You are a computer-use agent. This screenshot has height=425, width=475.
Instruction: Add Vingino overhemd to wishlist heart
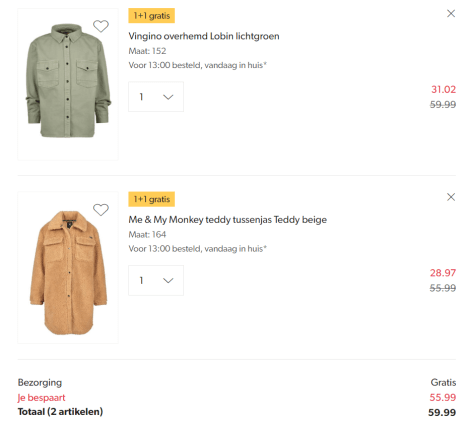pyautogui.click(x=101, y=26)
